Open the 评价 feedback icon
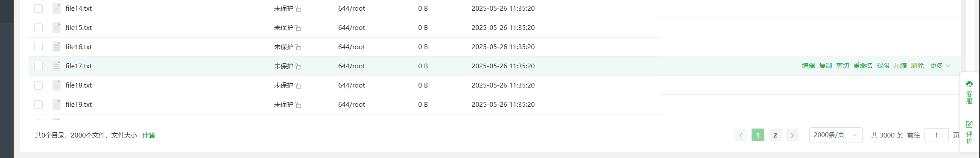Image resolution: width=980 pixels, height=158 pixels. (969, 132)
